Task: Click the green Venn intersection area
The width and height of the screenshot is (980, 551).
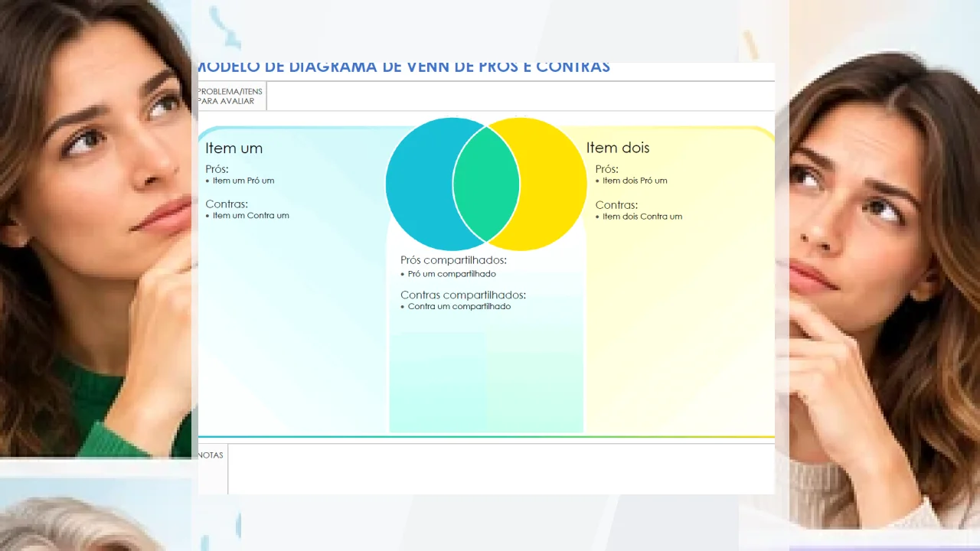Action: coord(486,184)
